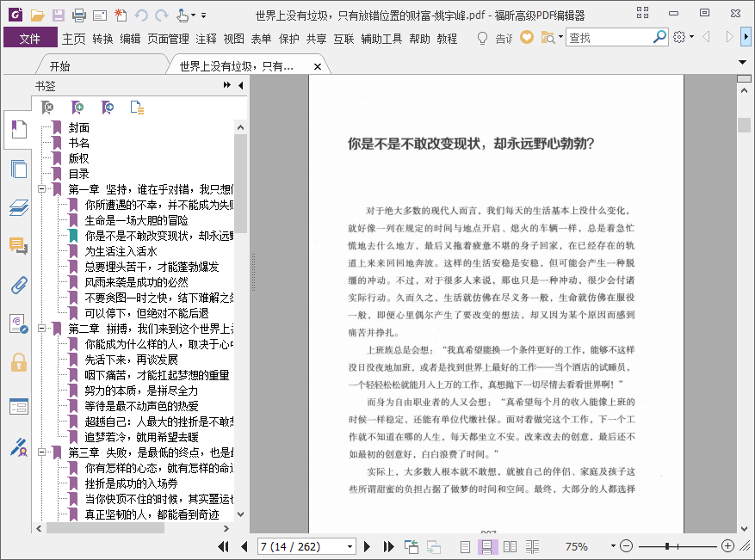Switch to the 开始 document tab
Screen dimensions: 755x560
tap(59, 66)
